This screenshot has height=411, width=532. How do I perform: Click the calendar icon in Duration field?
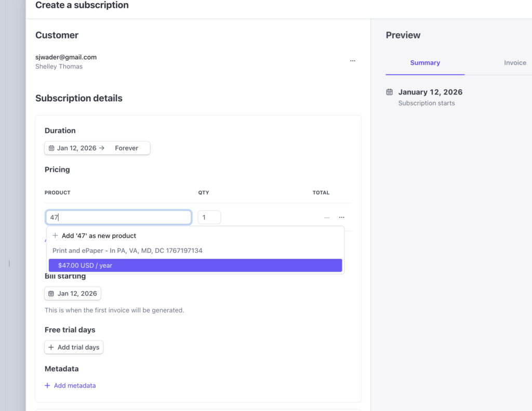point(51,148)
